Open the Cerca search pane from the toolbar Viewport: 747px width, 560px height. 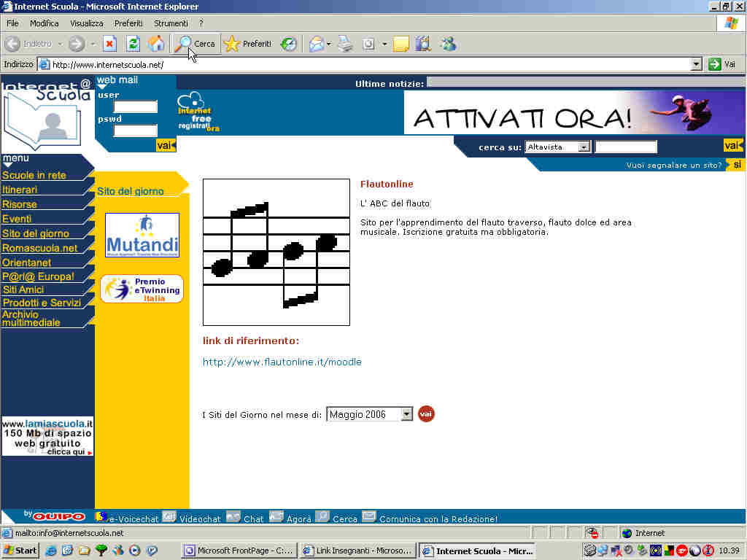point(196,44)
